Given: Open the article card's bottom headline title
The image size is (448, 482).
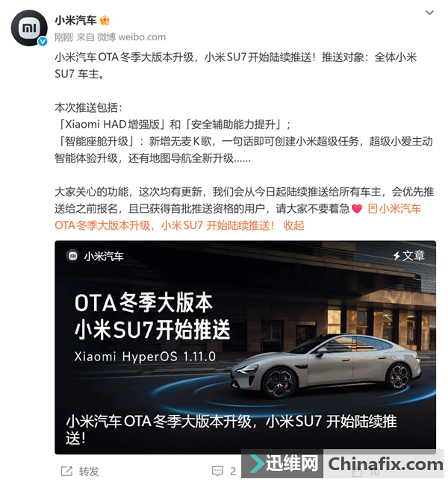Looking at the screenshot, I should point(231,430).
